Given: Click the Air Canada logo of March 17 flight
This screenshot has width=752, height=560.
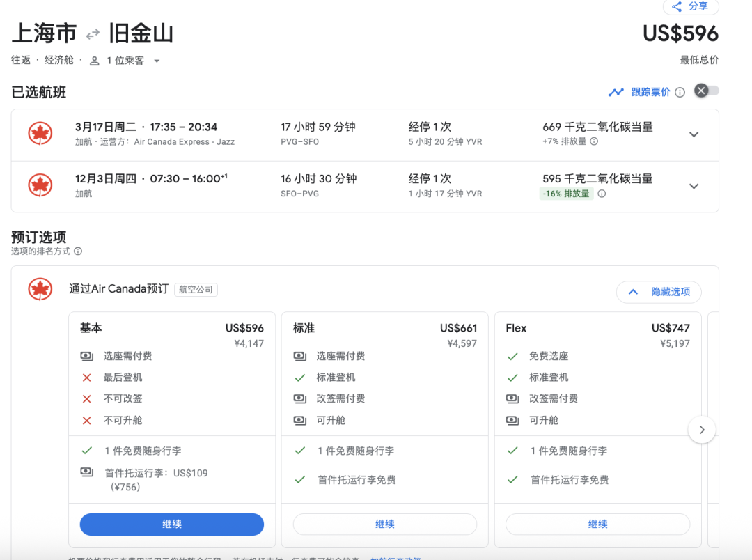Looking at the screenshot, I should point(40,134).
